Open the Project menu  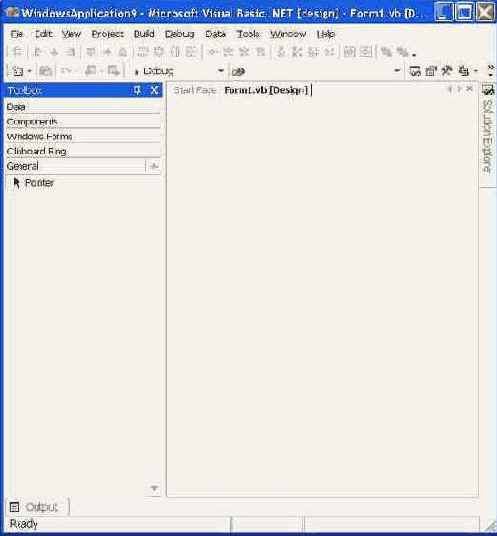point(107,34)
